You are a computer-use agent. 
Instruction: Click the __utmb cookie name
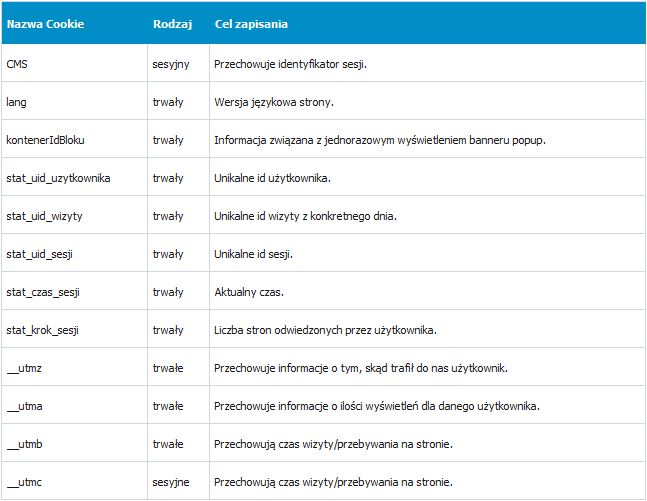point(24,444)
